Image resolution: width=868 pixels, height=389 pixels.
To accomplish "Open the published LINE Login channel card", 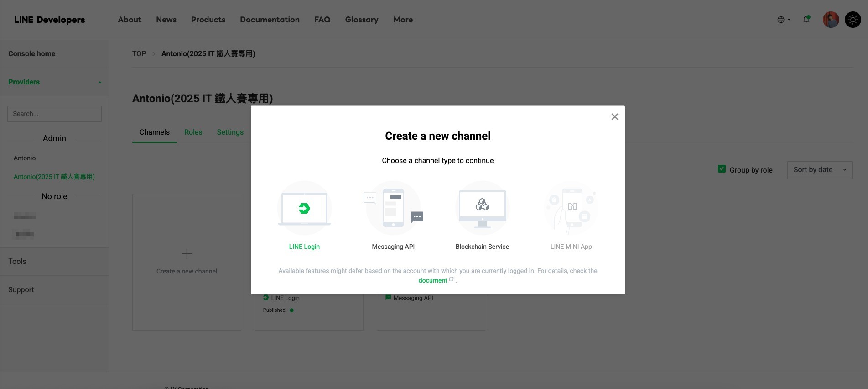I will [x=309, y=312].
